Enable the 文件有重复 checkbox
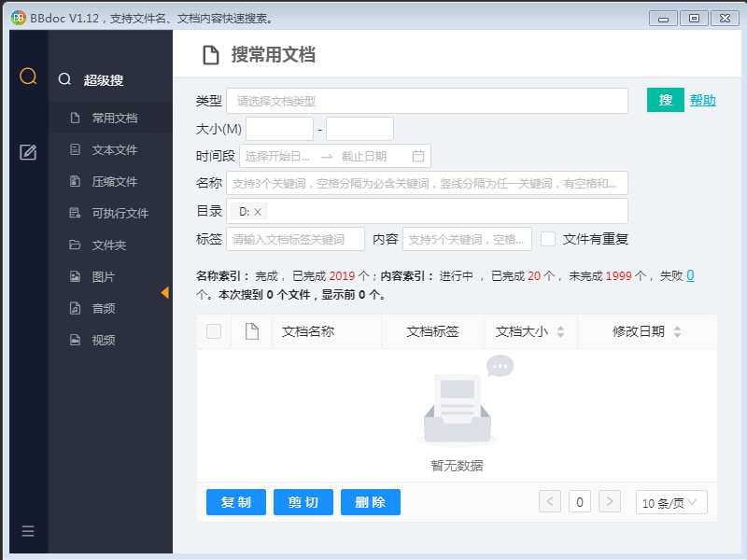This screenshot has width=747, height=560. tap(548, 239)
